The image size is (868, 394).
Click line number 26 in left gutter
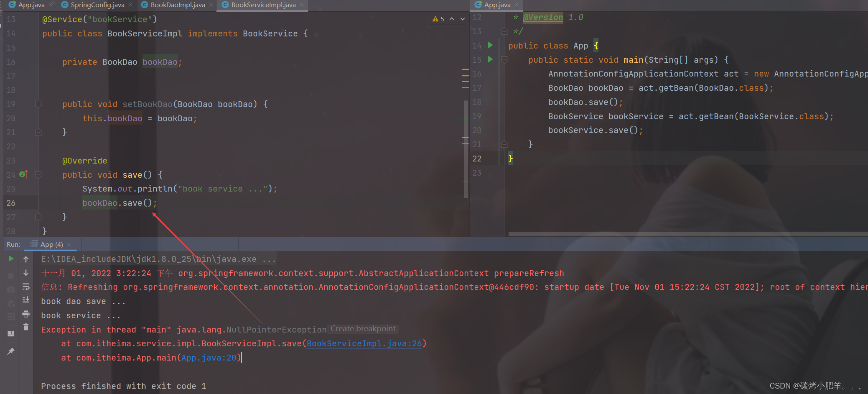11,203
